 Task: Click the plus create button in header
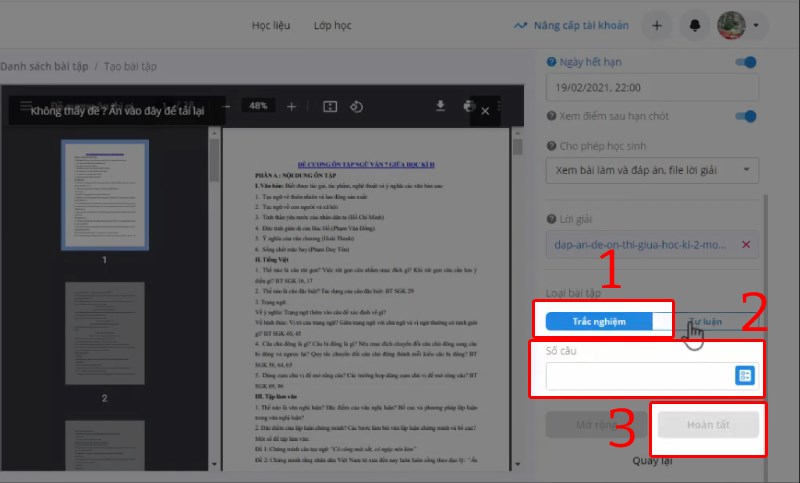pyautogui.click(x=657, y=25)
